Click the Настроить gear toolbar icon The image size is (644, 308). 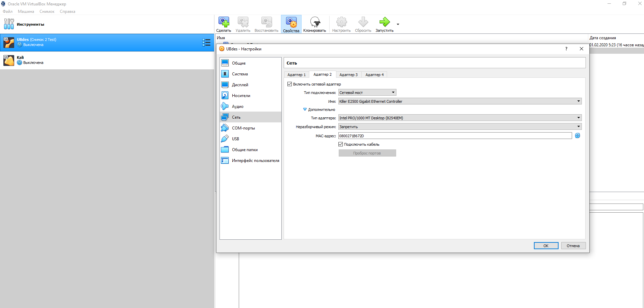coord(341,22)
